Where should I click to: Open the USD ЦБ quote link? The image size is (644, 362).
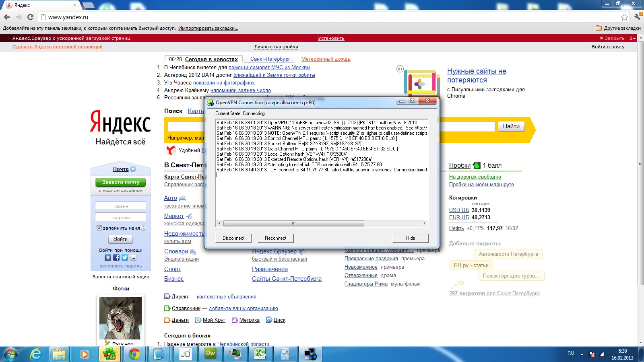pyautogui.click(x=459, y=210)
